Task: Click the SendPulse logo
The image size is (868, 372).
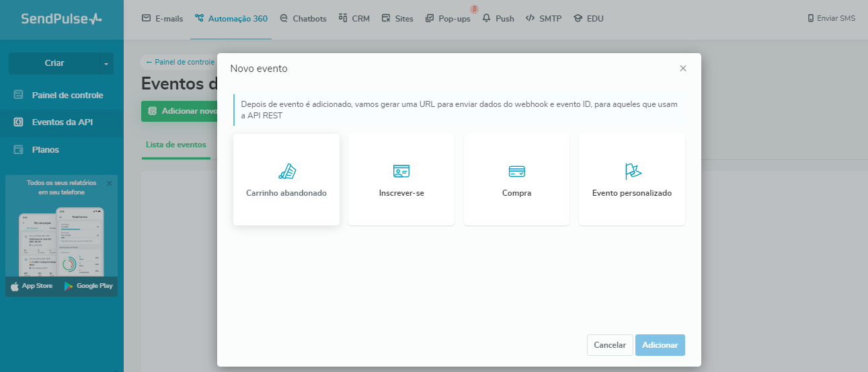Action: [61, 19]
